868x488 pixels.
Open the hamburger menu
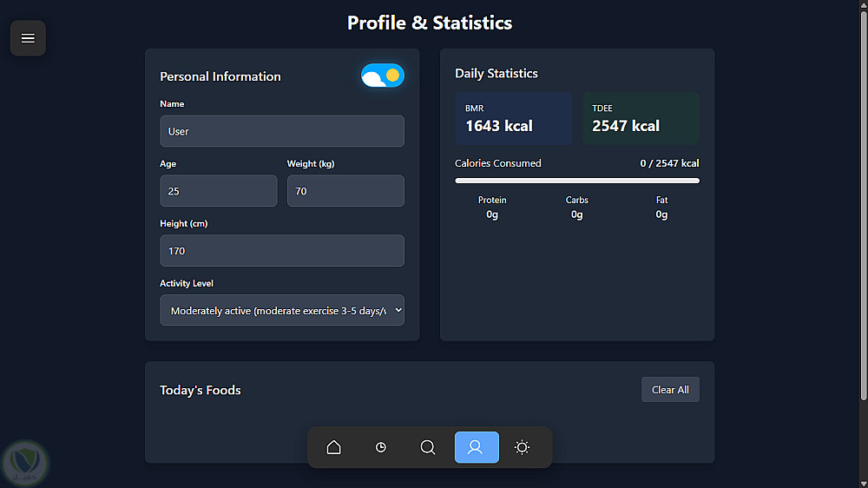coord(28,38)
